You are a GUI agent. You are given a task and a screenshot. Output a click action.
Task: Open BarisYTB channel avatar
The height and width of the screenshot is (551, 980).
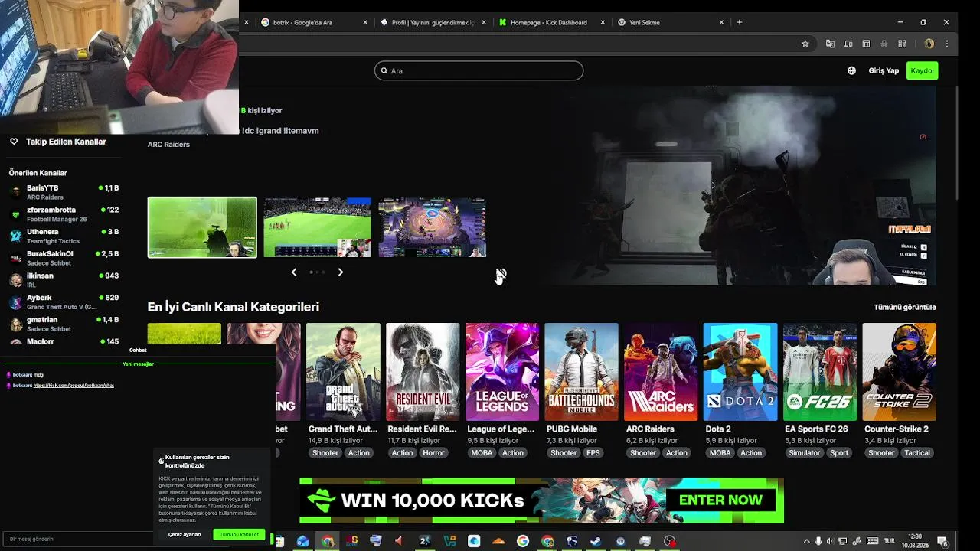(x=15, y=192)
